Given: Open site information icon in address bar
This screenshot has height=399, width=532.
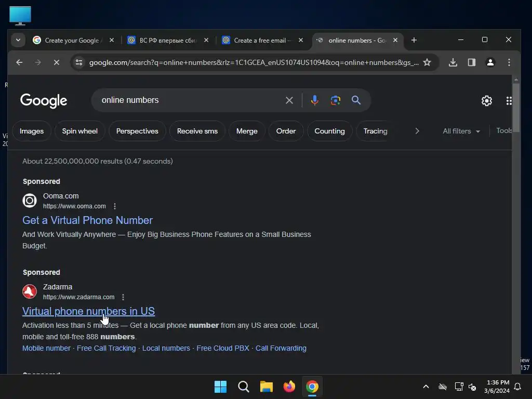Looking at the screenshot, I should [79, 62].
